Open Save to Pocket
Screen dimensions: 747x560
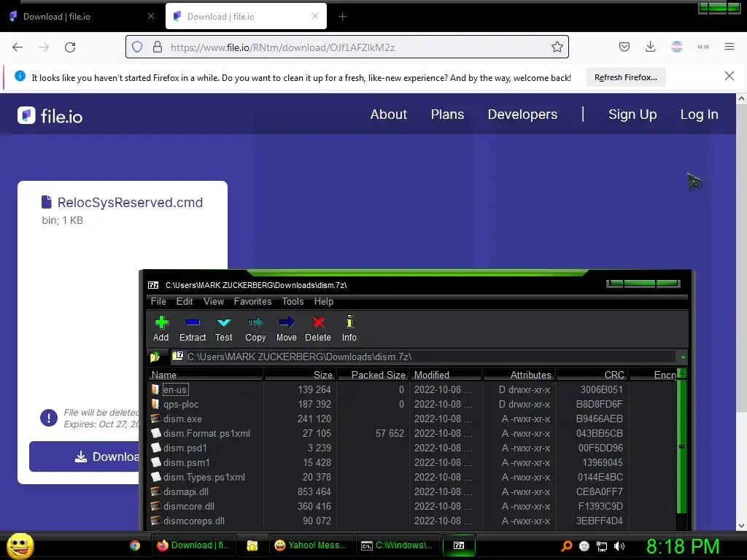pyautogui.click(x=624, y=47)
